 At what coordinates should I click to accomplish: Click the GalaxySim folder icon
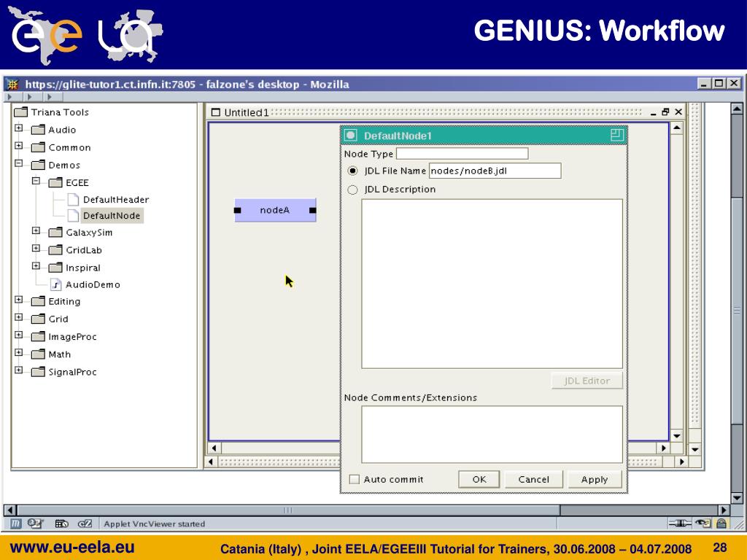(55, 233)
